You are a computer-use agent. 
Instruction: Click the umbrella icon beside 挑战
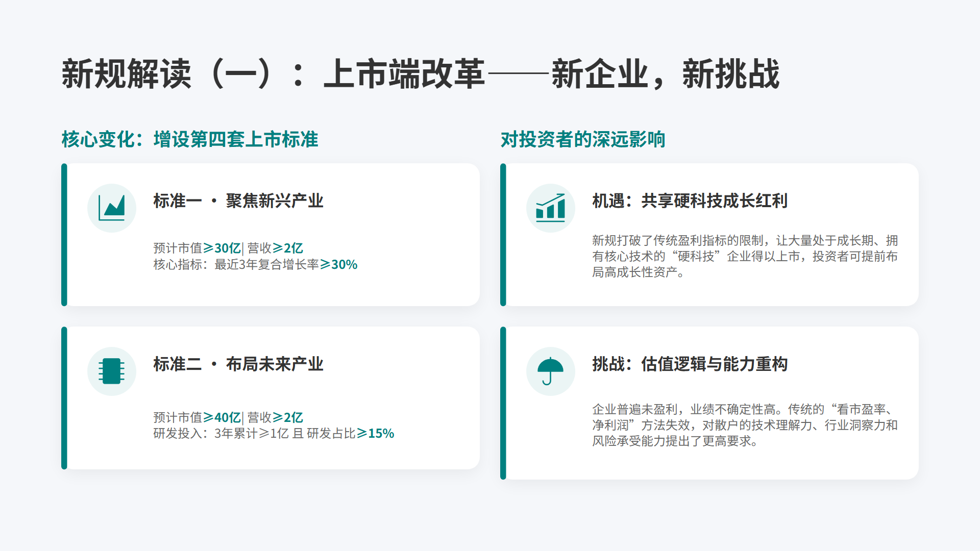point(550,371)
